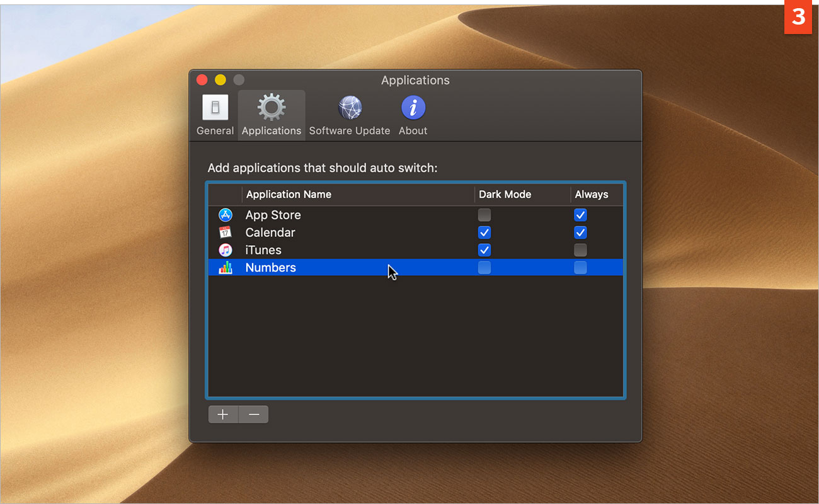Check Always for Numbers
819x504 pixels.
click(580, 268)
